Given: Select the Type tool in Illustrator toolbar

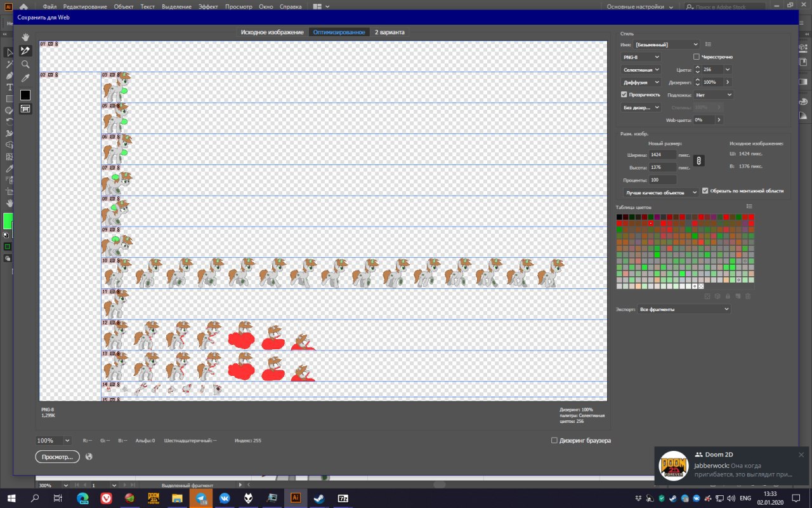Looking at the screenshot, I should pyautogui.click(x=10, y=87).
